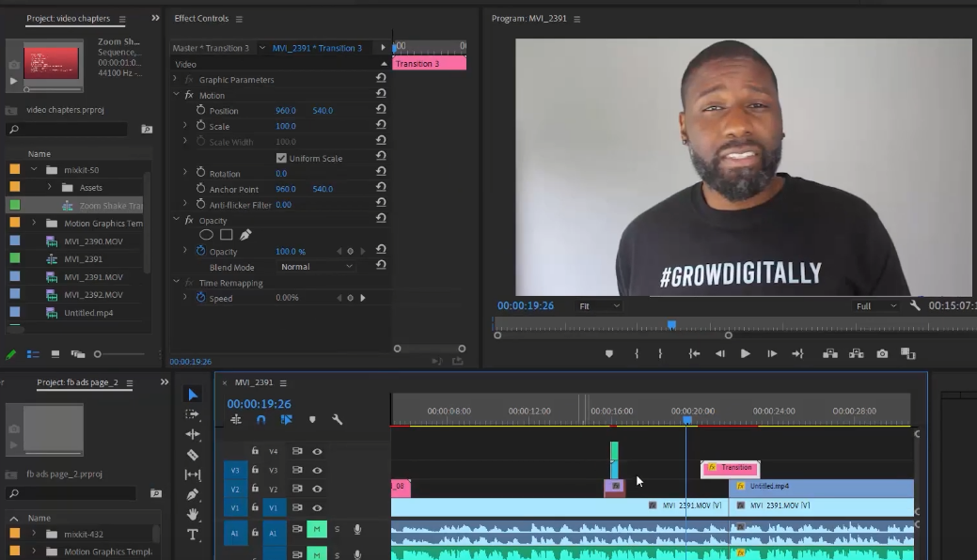Screen dimensions: 977x560
Task: Step back one frame
Action: pos(719,354)
